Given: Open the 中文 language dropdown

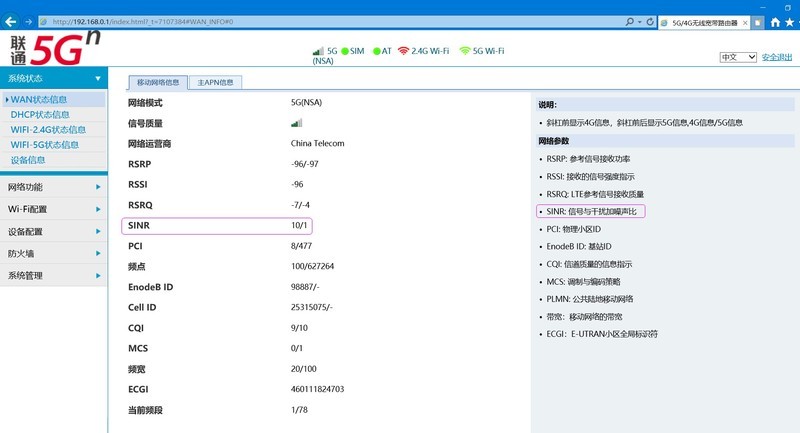Looking at the screenshot, I should [738, 57].
